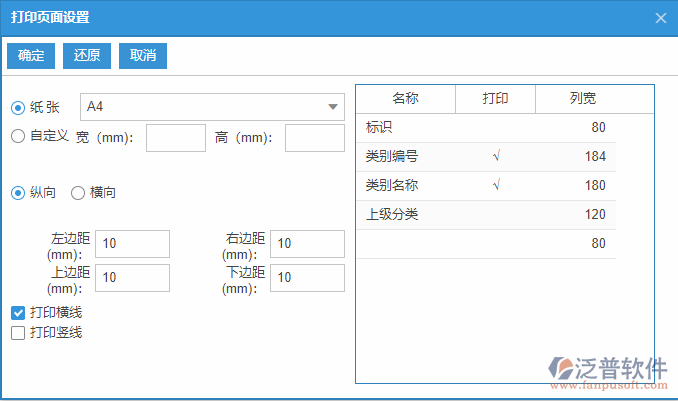Click the 宽 (mm) width input field
The image size is (678, 401).
point(176,138)
